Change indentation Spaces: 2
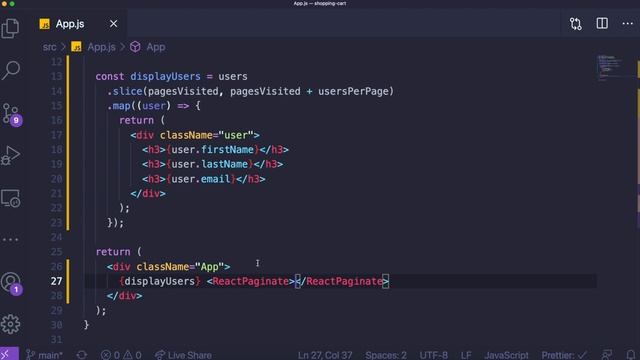 click(x=386, y=355)
